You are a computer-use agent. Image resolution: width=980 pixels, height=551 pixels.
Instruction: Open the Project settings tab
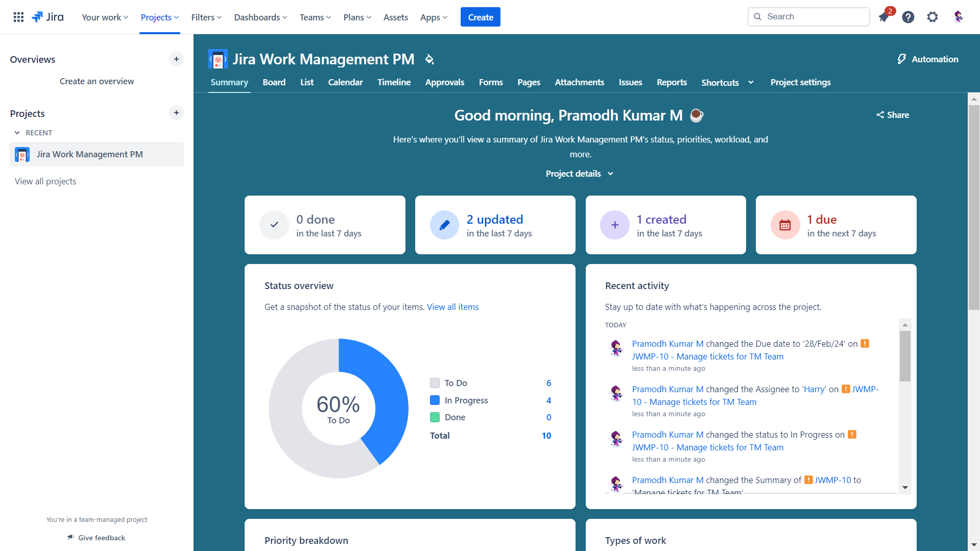[800, 82]
